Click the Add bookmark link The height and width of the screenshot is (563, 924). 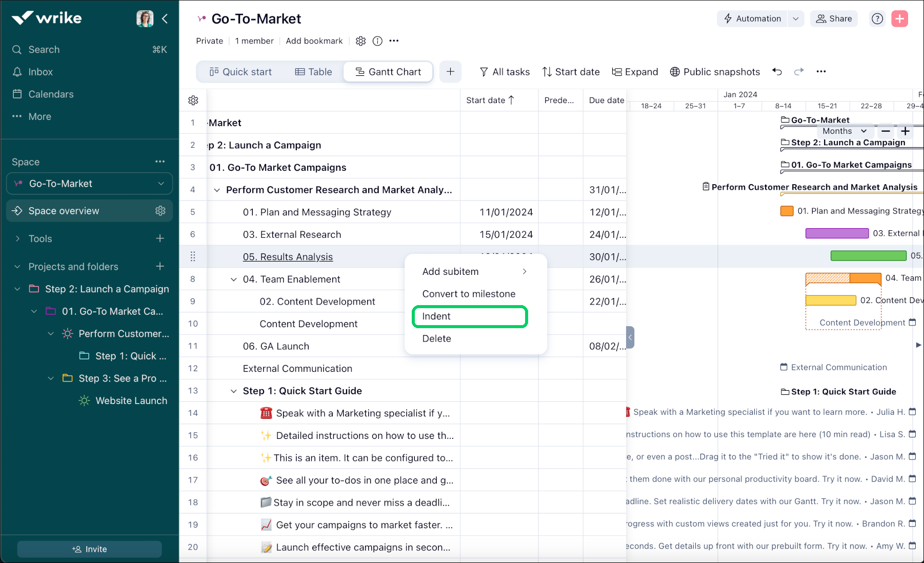tap(314, 41)
